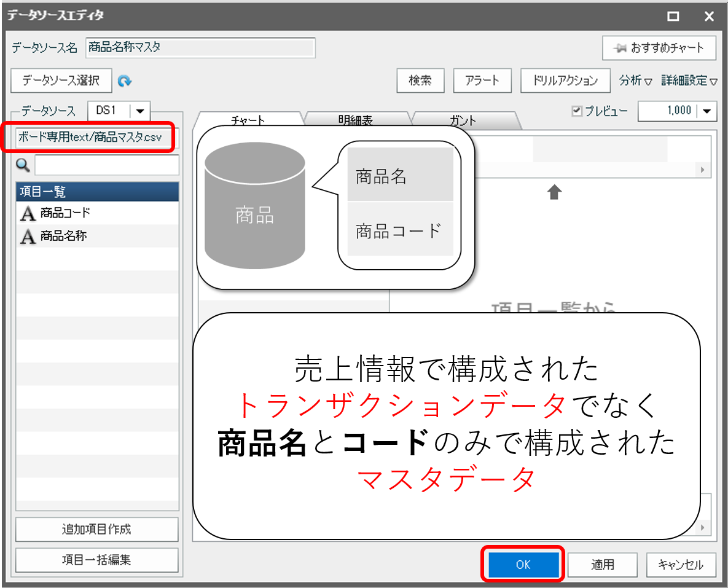
Task: Click the ドリルアクション button
Action: 565,81
